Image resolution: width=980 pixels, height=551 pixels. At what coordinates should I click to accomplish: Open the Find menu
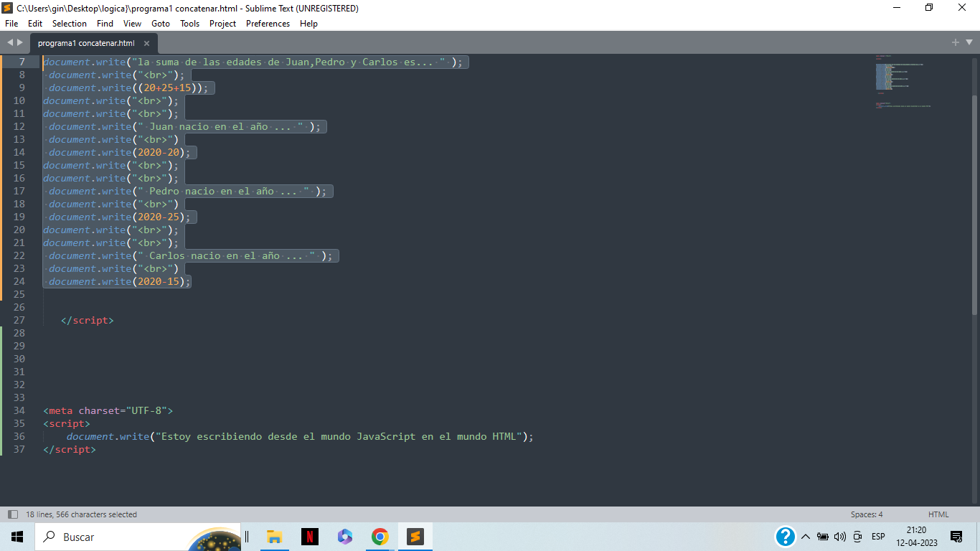[105, 24]
